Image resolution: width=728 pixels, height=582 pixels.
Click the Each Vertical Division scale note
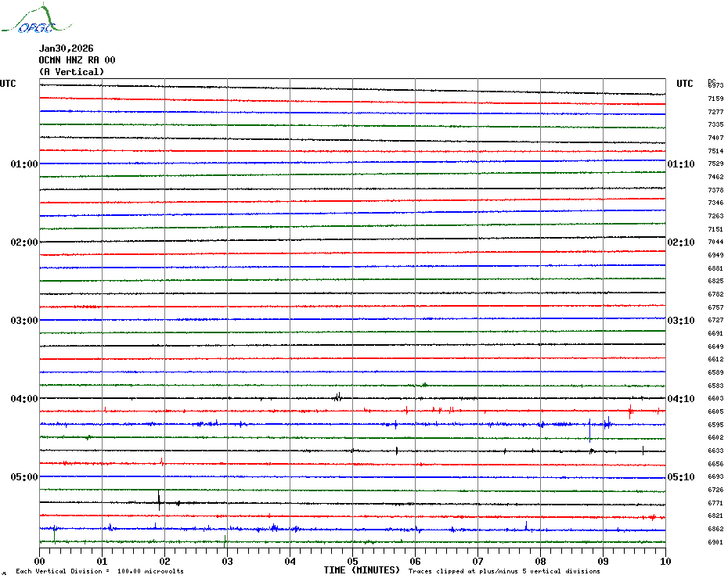coord(99,572)
